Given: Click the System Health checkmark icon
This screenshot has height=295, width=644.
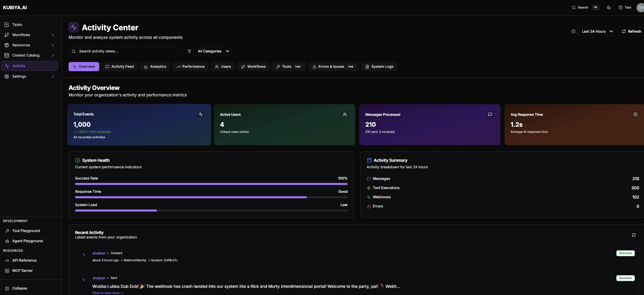Looking at the screenshot, I should point(77,160).
